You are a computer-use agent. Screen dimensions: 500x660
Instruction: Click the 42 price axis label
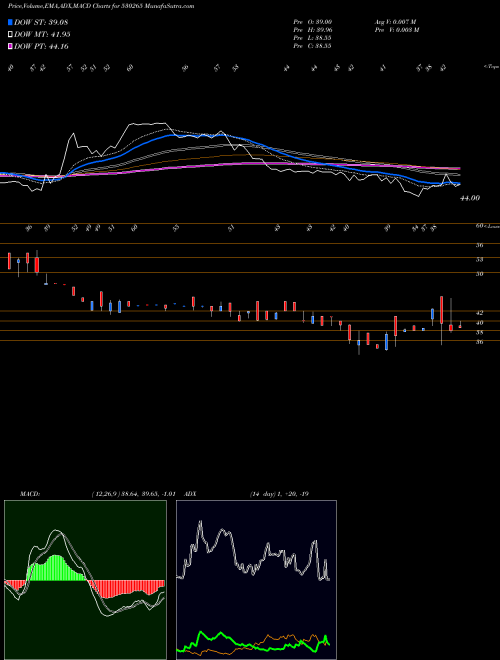(479, 313)
